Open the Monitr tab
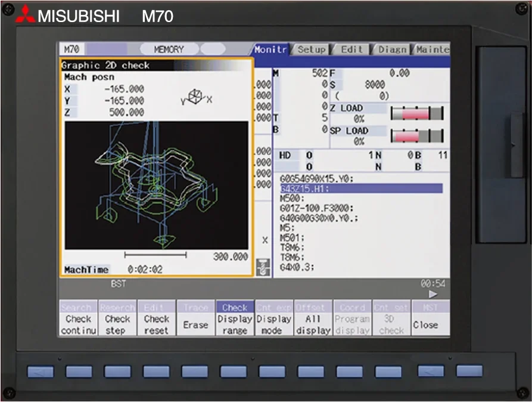This screenshot has height=402, width=532. [x=270, y=50]
